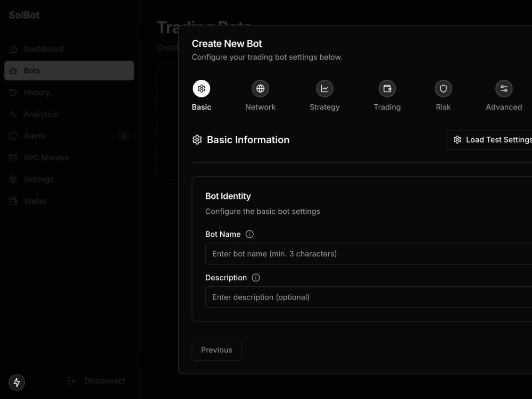Click the Create New Bot title
Viewport: 532px width, 399px height.
227,44
